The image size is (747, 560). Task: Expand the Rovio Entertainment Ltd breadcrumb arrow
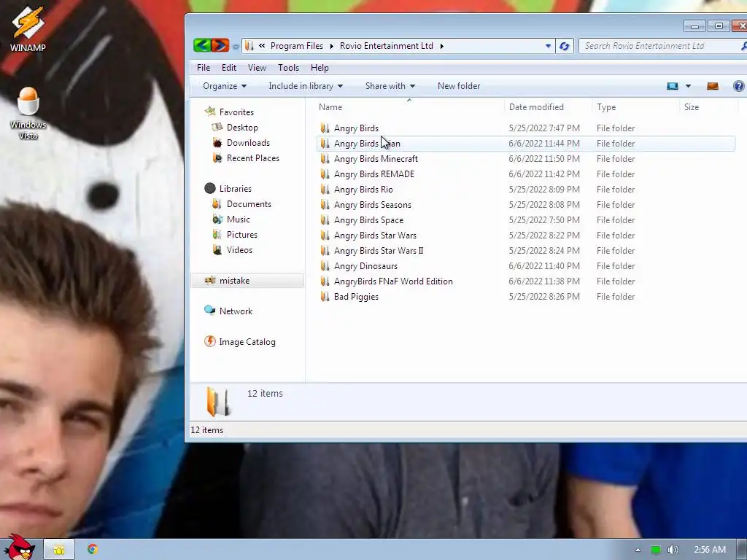coord(441,46)
